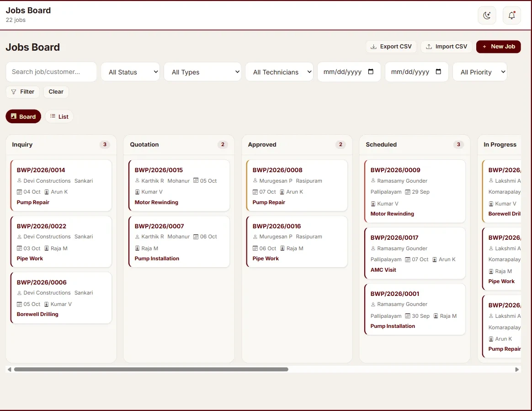Open calendar picker in first date field
The height and width of the screenshot is (411, 532).
(x=371, y=72)
